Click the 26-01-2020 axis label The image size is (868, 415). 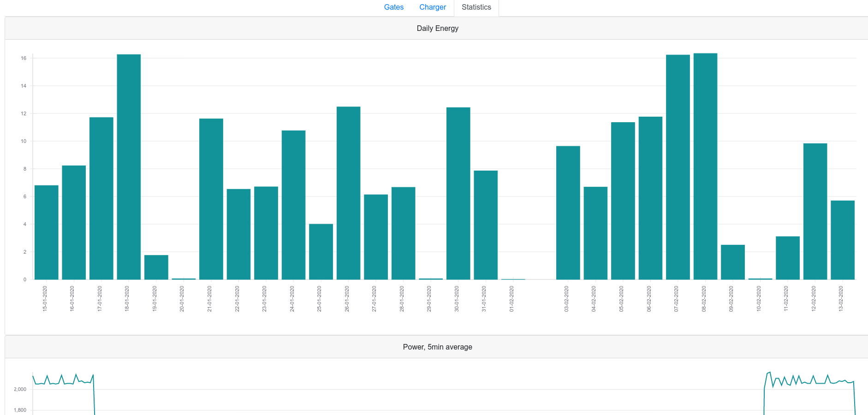[347, 299]
